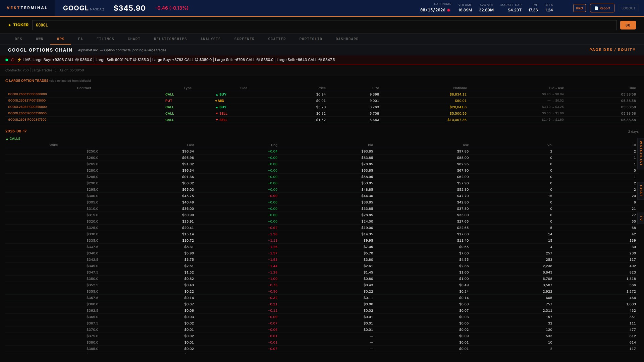Click the $8,834.12 notional value

point(458,95)
